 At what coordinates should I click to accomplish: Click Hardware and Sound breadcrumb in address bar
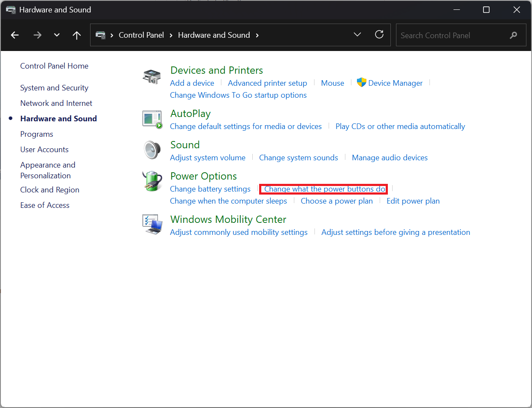coord(214,35)
